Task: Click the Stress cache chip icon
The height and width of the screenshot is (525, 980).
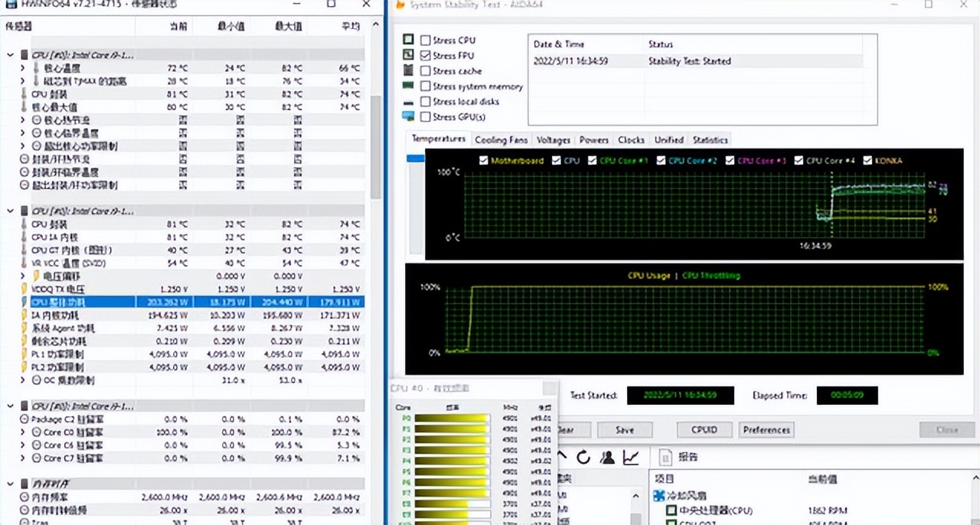Action: [407, 70]
